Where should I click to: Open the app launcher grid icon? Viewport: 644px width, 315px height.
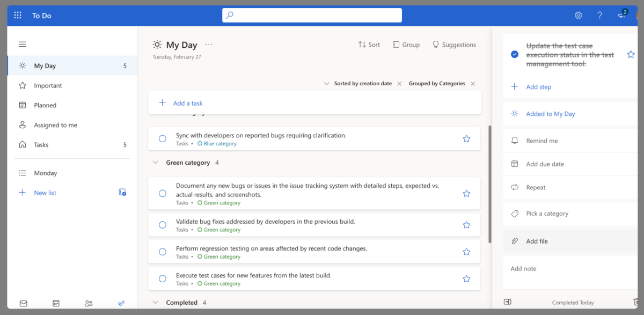18,16
